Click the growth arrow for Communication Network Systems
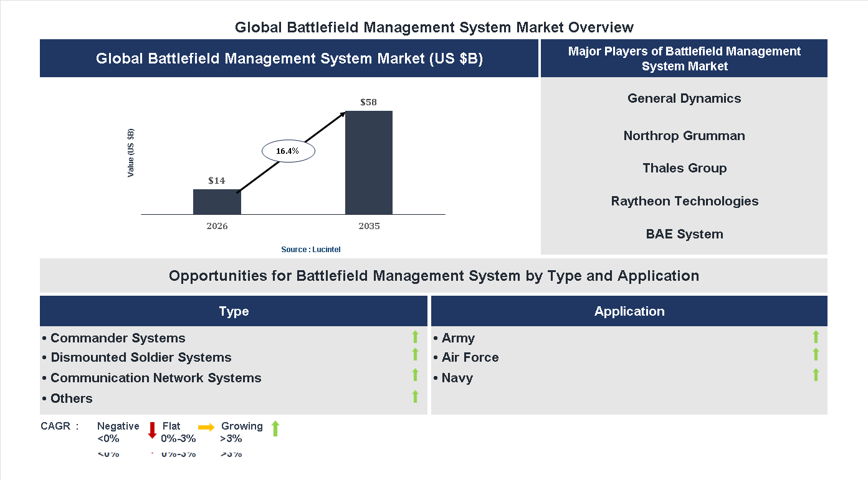The height and width of the screenshot is (480, 868). coord(414,375)
